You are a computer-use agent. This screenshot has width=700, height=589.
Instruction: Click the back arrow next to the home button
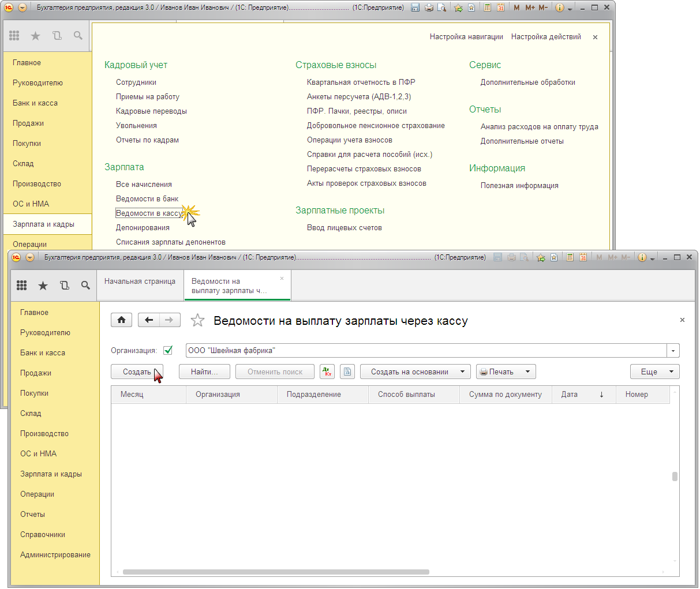pyautogui.click(x=149, y=320)
